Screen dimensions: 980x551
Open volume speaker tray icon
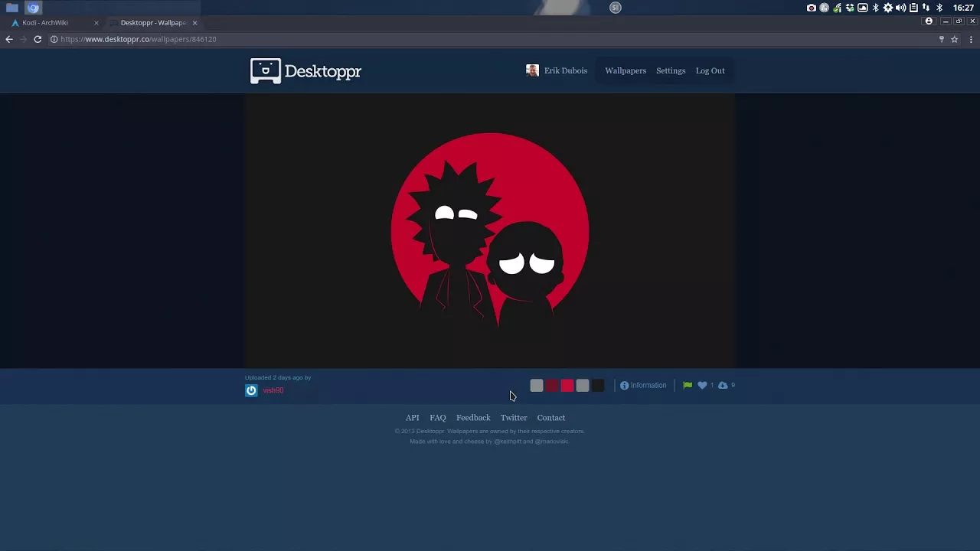click(901, 8)
